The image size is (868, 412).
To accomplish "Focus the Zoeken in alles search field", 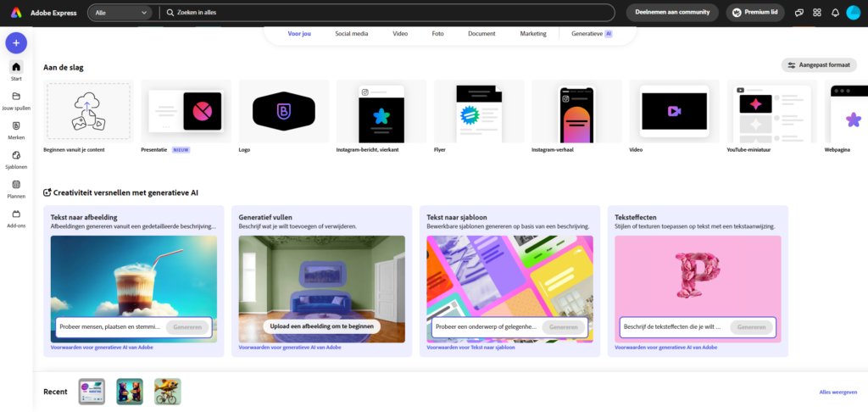I will click(x=387, y=12).
